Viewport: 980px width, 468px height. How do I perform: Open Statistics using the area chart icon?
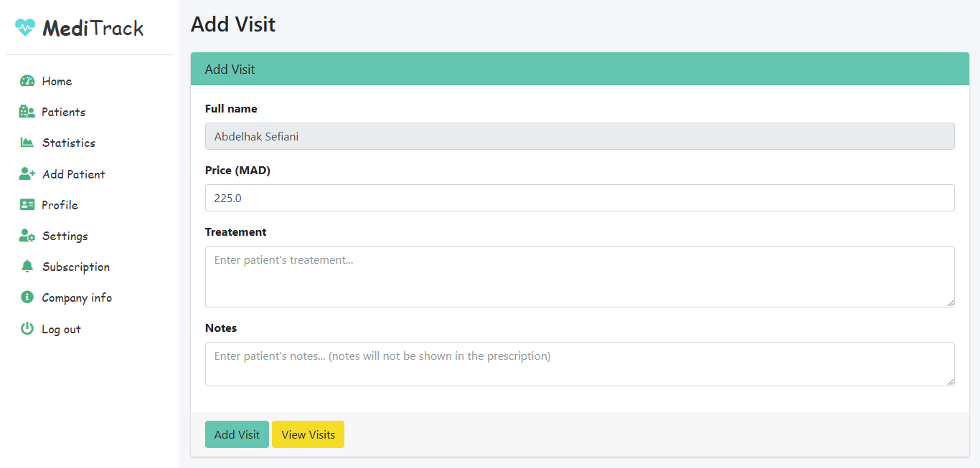(x=27, y=143)
